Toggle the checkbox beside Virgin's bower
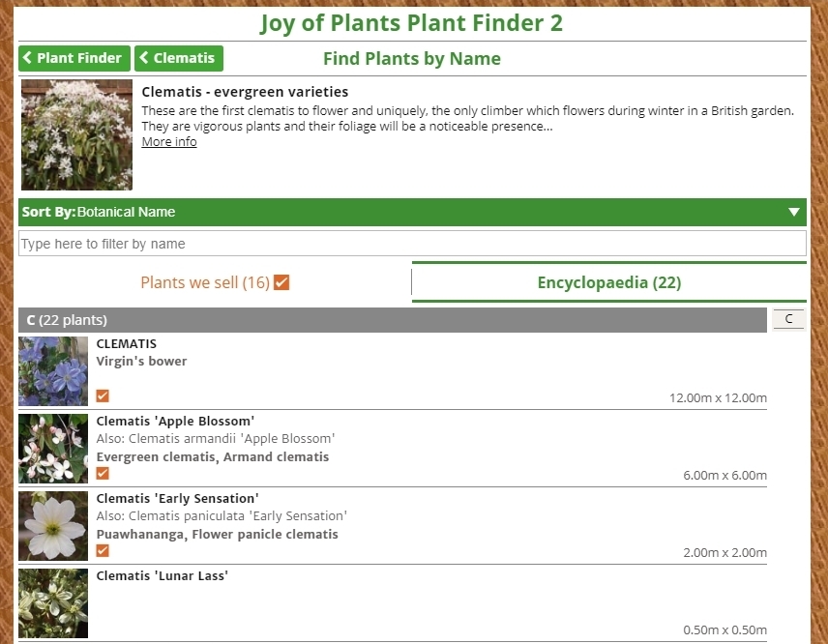This screenshot has height=644, width=828. [101, 395]
